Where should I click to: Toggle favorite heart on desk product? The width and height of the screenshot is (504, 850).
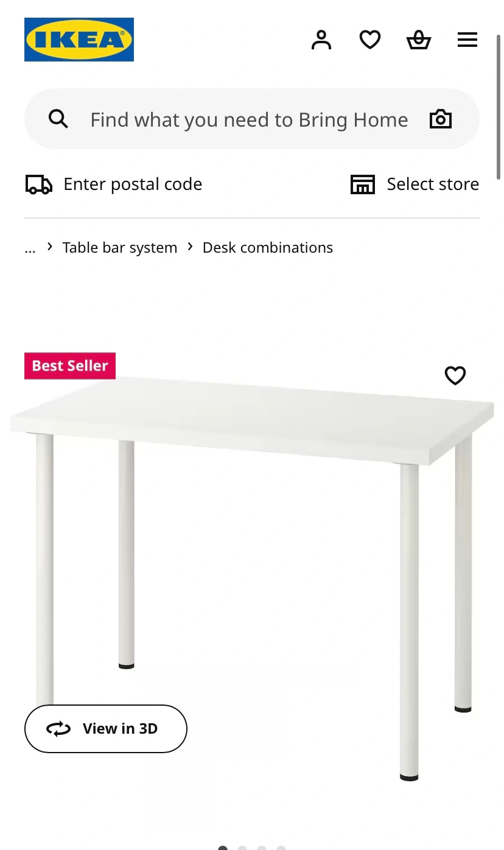coord(455,376)
